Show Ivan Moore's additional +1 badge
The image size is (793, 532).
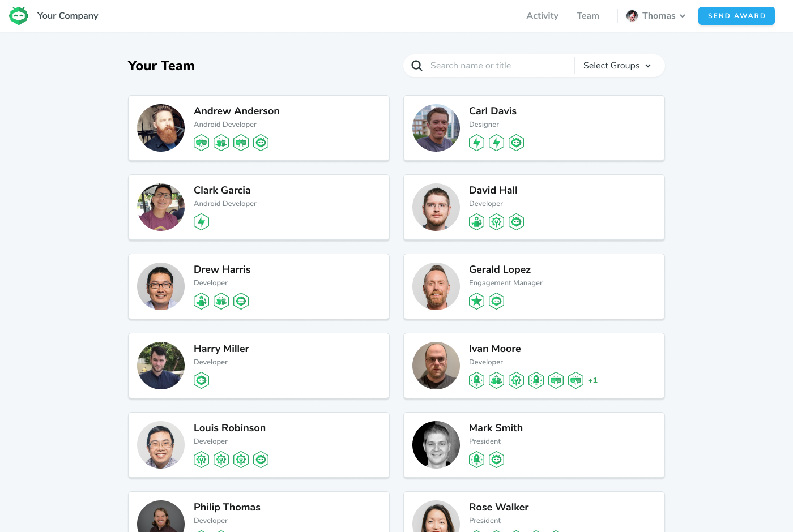pyautogui.click(x=592, y=381)
